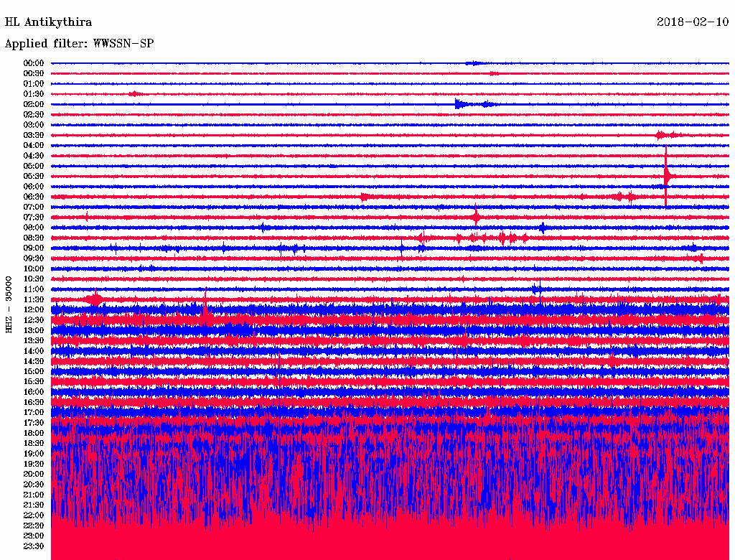735x560 pixels.
Task: Click the 19:30 time label
Action: pyautogui.click(x=34, y=464)
